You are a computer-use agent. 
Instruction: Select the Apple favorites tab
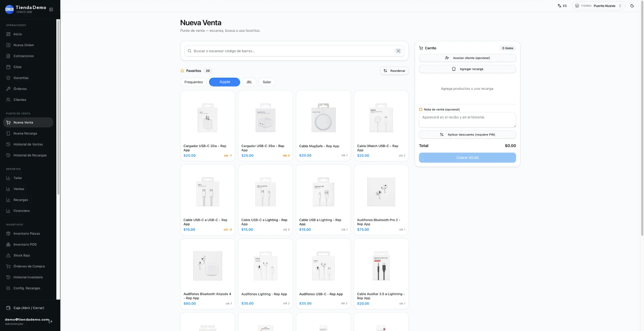[225, 82]
